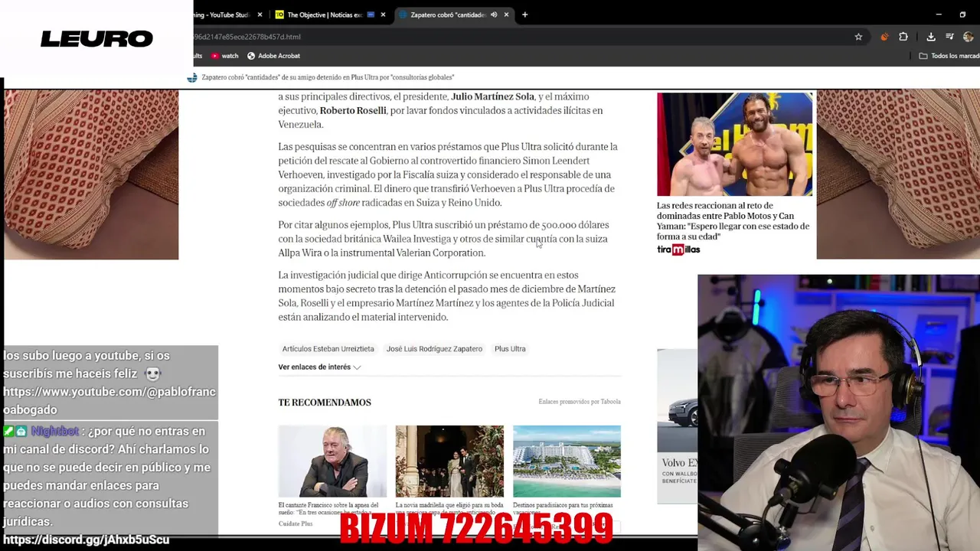Close The Objective tab
Viewport: 980px width, 551px height.
point(383,15)
